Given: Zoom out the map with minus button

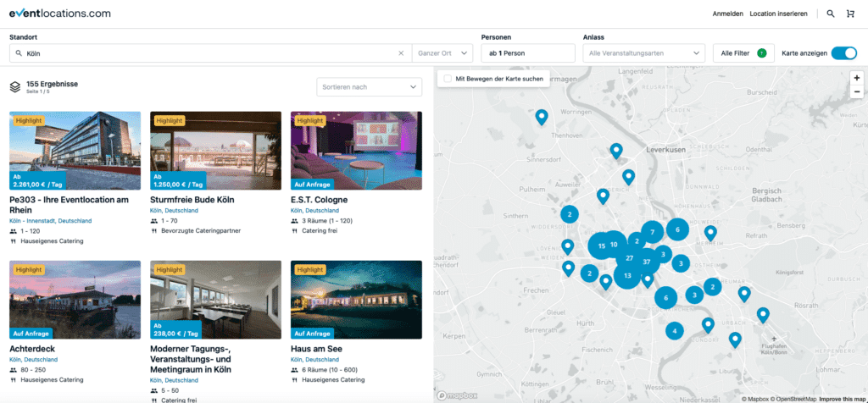Looking at the screenshot, I should (x=856, y=91).
